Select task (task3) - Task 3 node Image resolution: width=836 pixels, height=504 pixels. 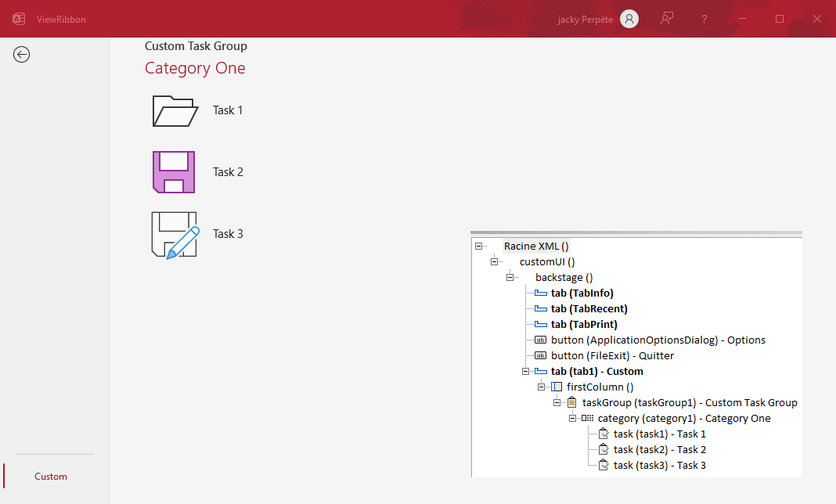(659, 466)
